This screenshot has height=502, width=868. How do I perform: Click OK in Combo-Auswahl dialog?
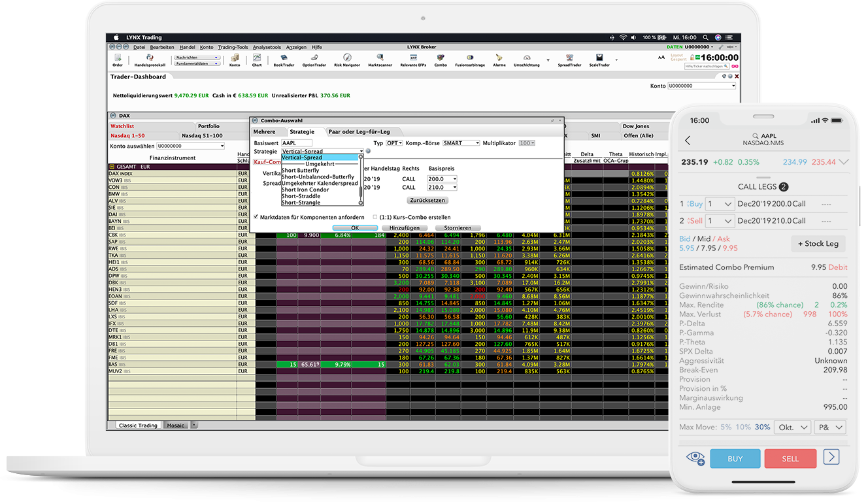click(x=355, y=227)
